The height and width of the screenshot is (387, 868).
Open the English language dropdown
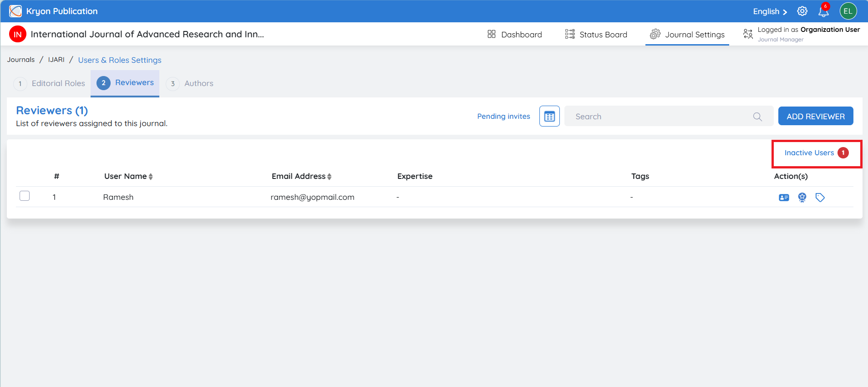tap(770, 11)
